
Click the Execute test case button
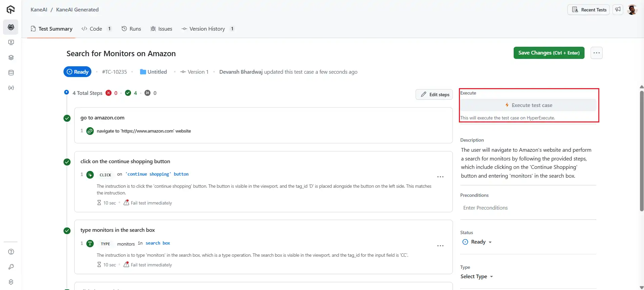[x=528, y=105]
